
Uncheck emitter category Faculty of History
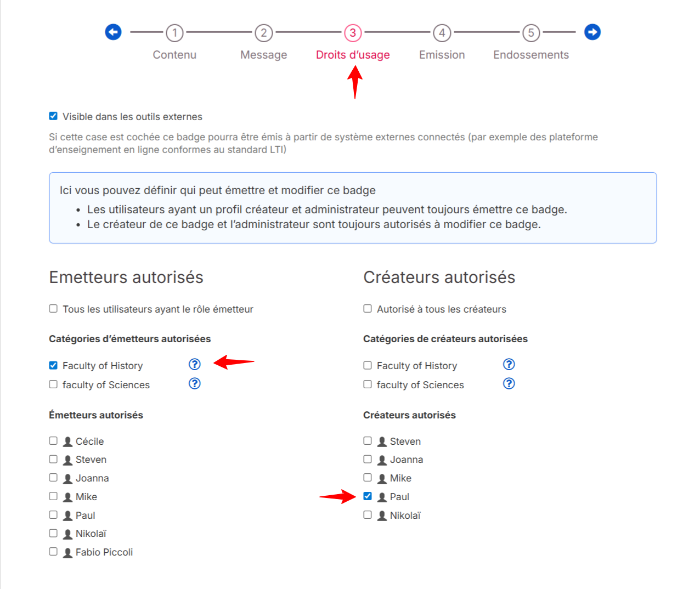53,365
